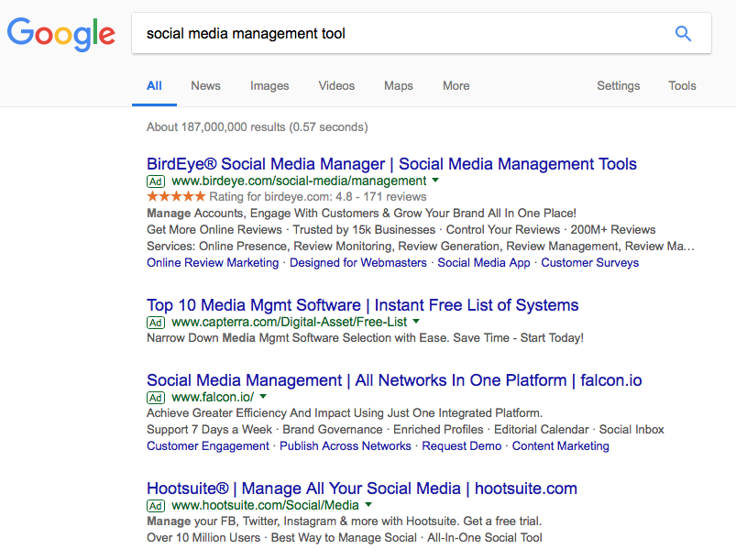The image size is (736, 560).
Task: Switch to the Images tab
Action: [x=269, y=85]
